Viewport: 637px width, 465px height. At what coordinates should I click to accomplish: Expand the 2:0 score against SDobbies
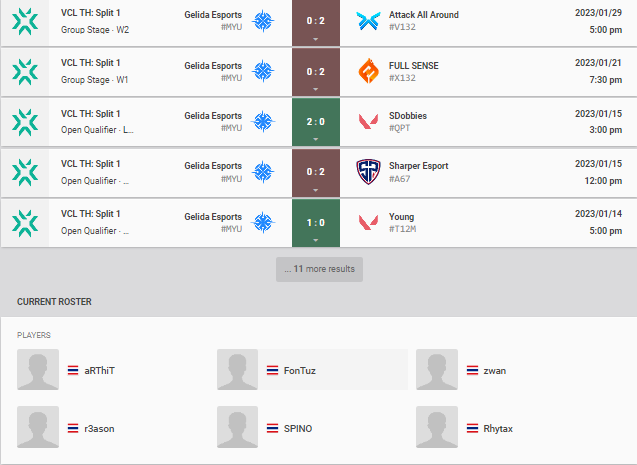[316, 122]
